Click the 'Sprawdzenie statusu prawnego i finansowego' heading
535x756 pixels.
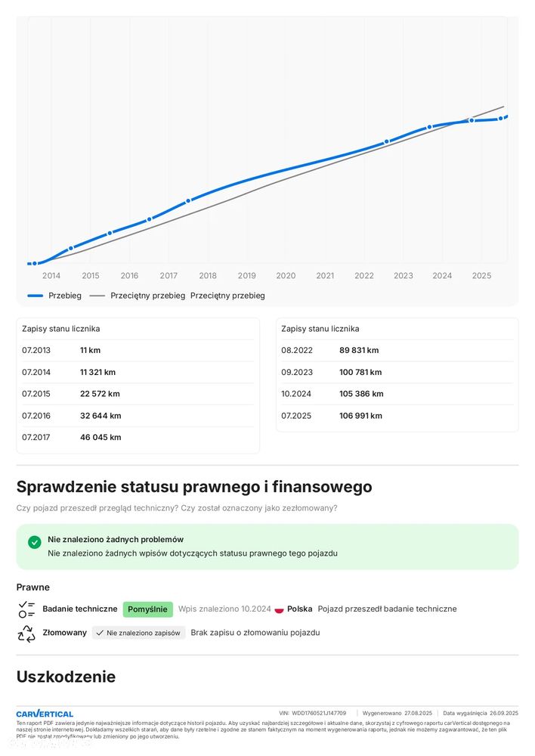coord(194,487)
